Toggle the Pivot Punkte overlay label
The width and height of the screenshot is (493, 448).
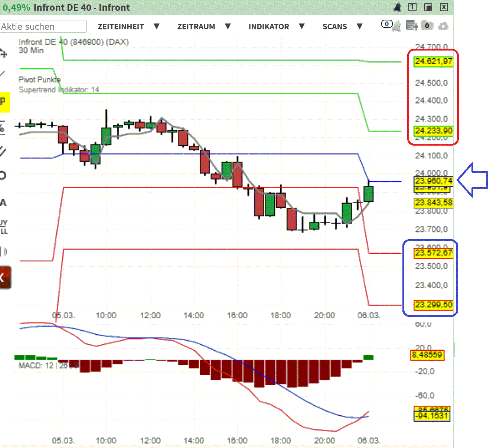pos(39,79)
